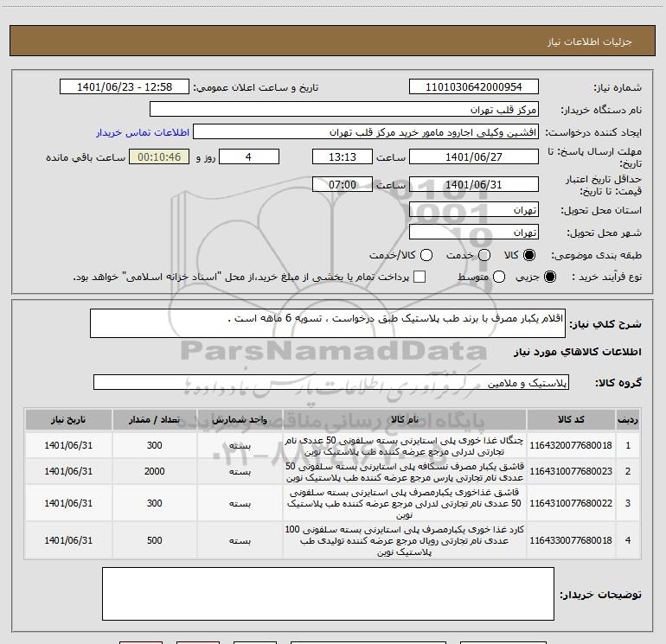Click the need date in row 2
666x644 pixels.
68,471
